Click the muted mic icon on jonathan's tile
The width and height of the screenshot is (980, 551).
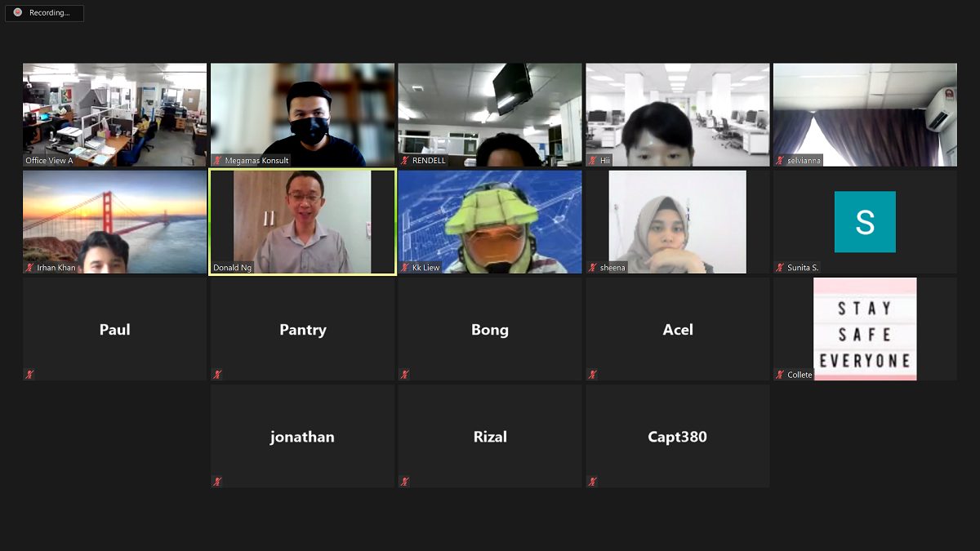click(218, 482)
